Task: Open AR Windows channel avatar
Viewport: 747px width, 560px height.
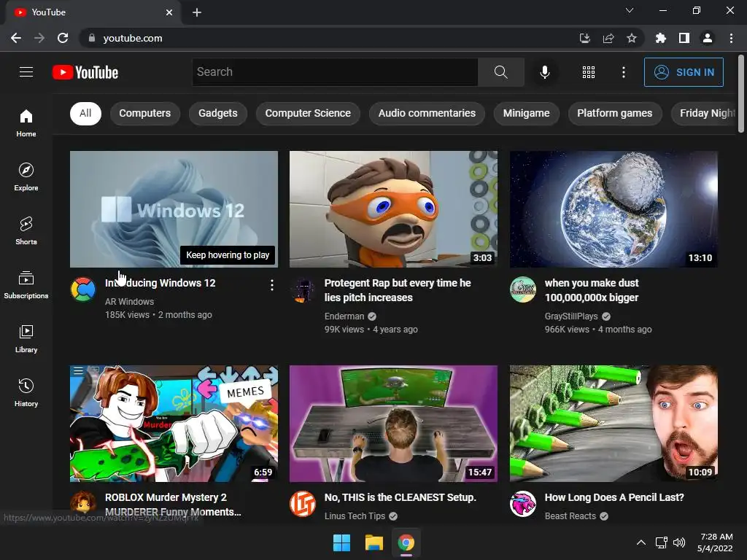Action: point(83,289)
